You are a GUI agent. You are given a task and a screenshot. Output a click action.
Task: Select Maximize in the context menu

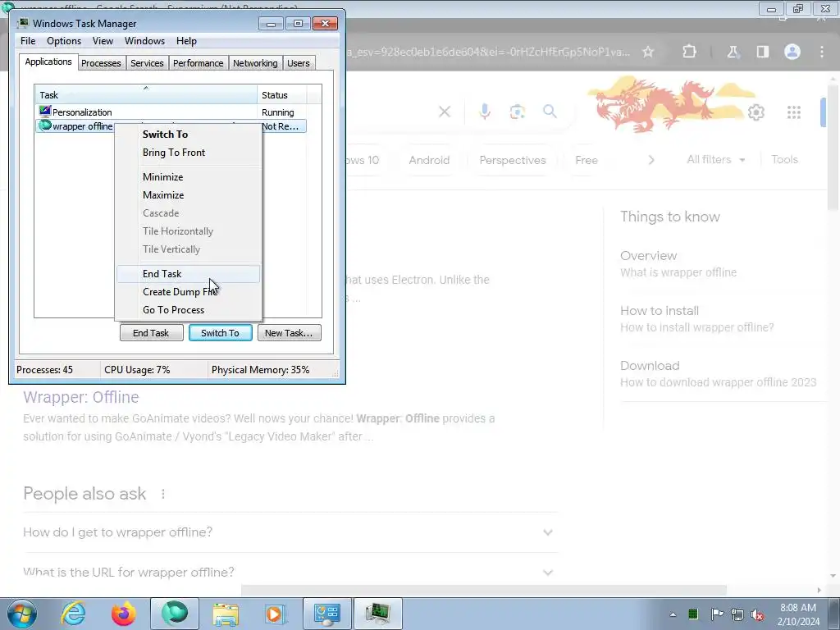[188, 195]
